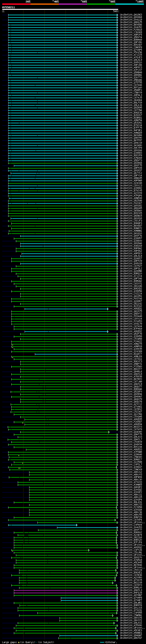Screen dimensions: 146x644
Task: Click the UniRef100_P21653 label
Action: pyautogui.click(x=131, y=321)
